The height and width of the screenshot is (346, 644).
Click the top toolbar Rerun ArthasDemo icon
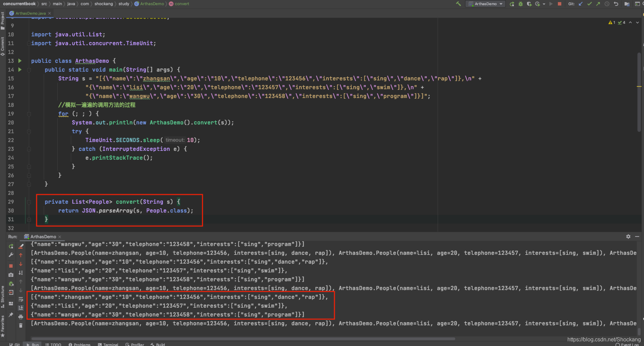512,4
